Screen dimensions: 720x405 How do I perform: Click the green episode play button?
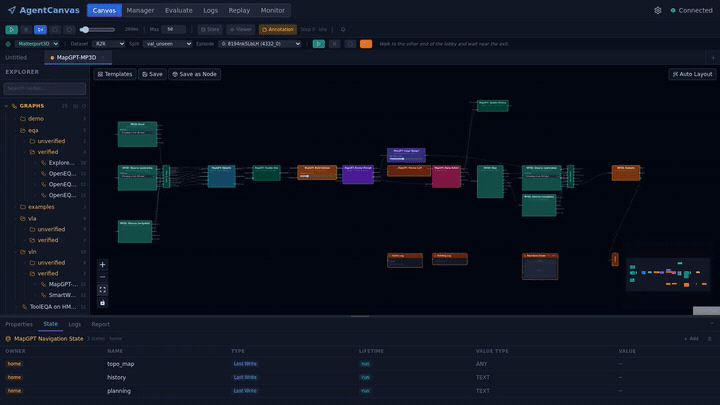(x=319, y=44)
